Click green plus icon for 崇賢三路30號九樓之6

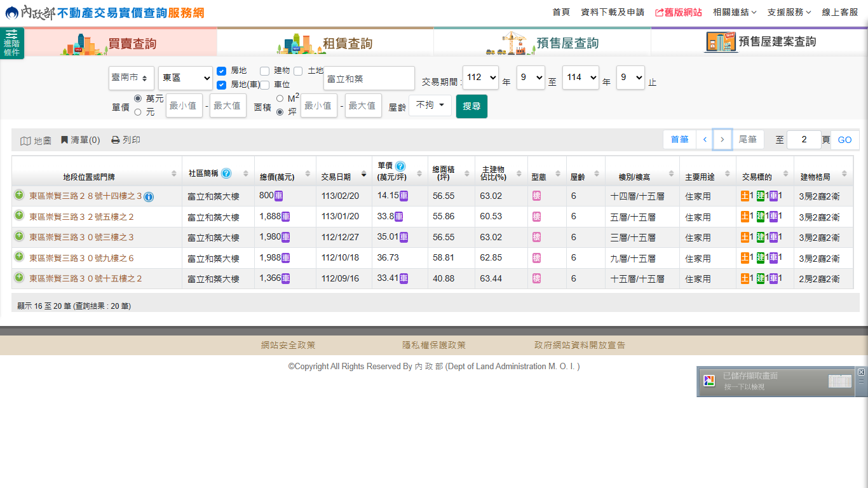click(19, 257)
